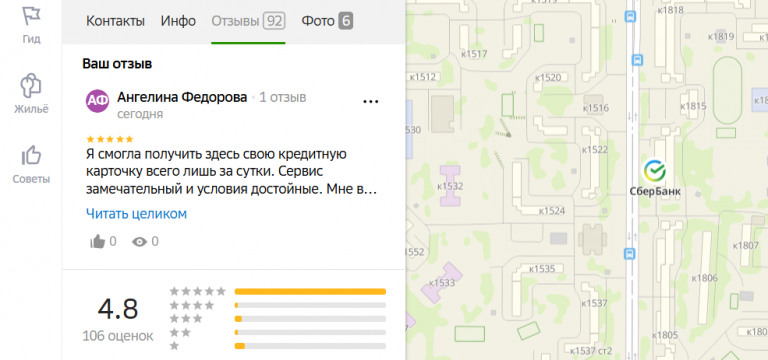Open the Фото 6 tab

pyautogui.click(x=327, y=21)
